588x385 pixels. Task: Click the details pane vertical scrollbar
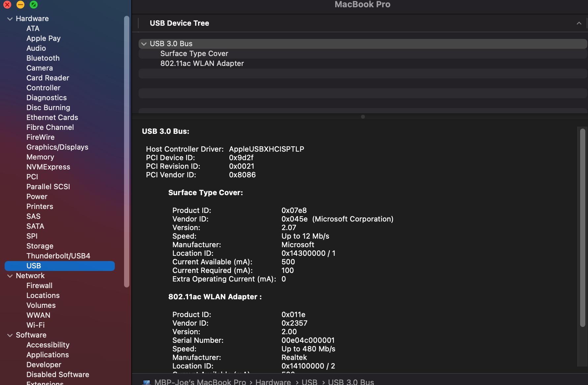(x=583, y=227)
